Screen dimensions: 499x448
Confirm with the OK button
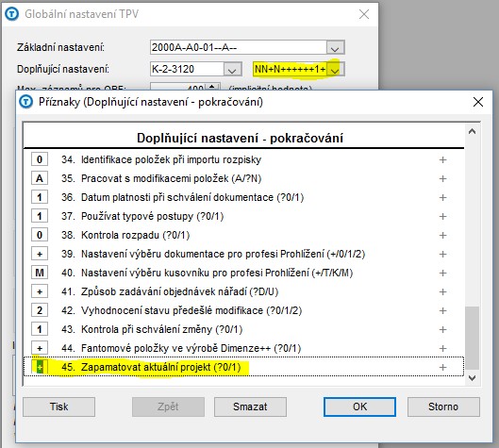(359, 407)
